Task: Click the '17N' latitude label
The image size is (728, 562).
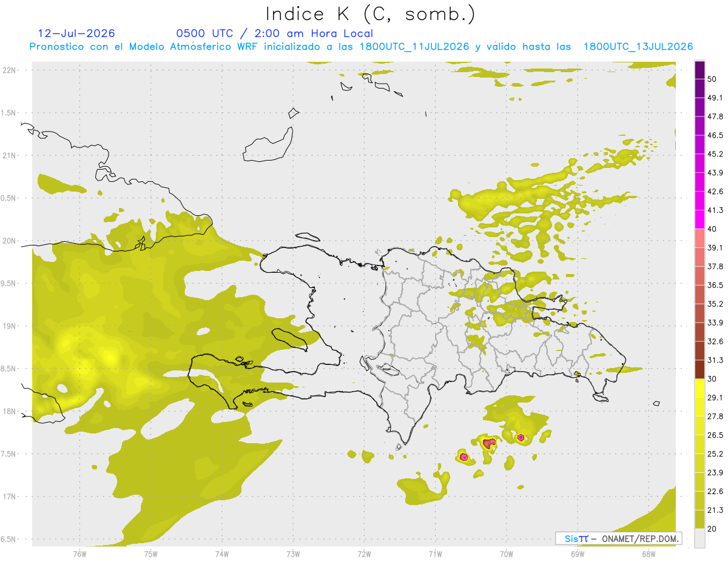Action: (10, 497)
